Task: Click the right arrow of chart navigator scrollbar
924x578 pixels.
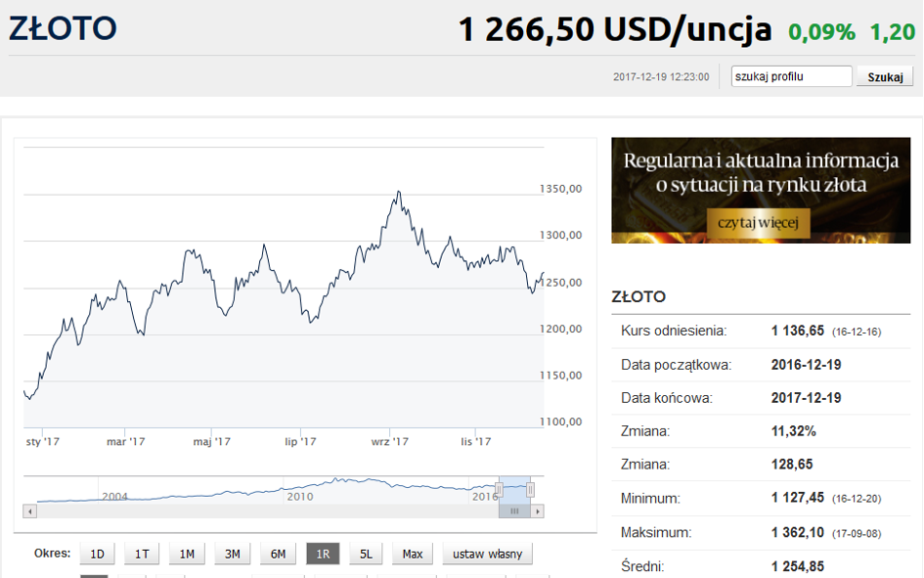Action: pos(538,511)
